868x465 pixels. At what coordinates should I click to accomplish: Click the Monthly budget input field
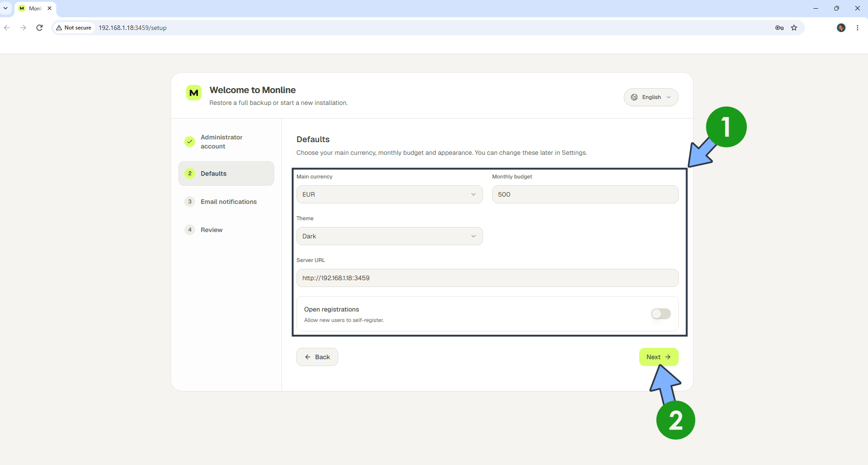tap(585, 194)
